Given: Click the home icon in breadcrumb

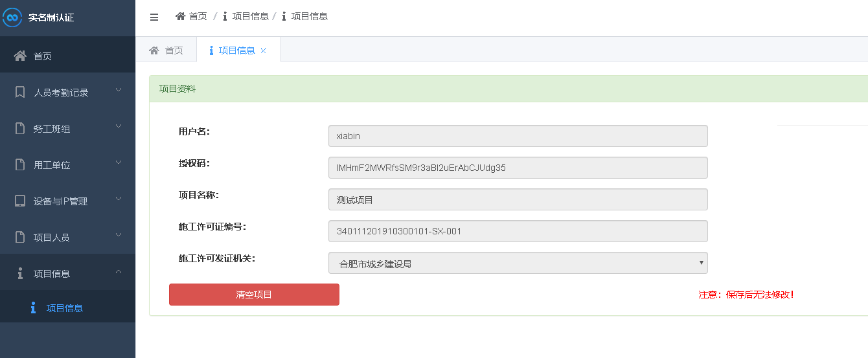Looking at the screenshot, I should point(181,16).
